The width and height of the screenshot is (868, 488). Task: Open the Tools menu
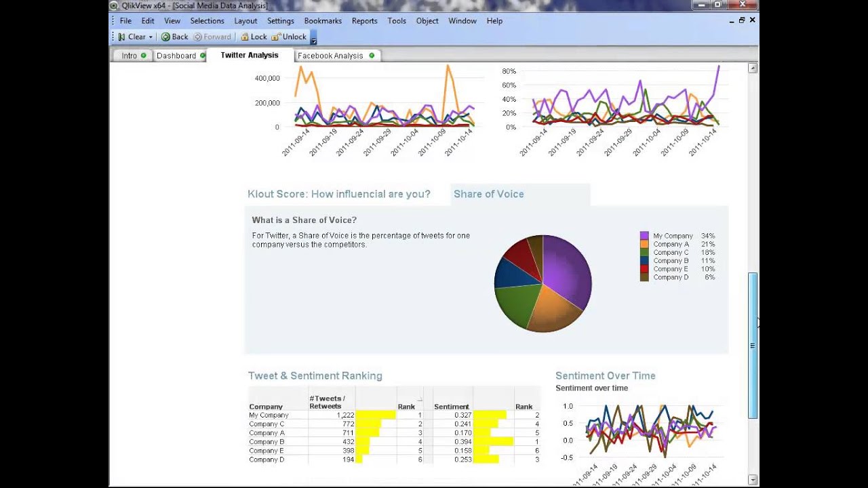pos(397,21)
